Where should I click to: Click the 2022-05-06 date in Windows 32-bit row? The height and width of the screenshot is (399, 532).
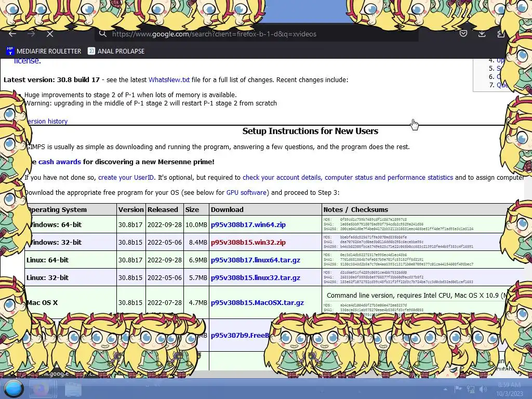pos(165,242)
